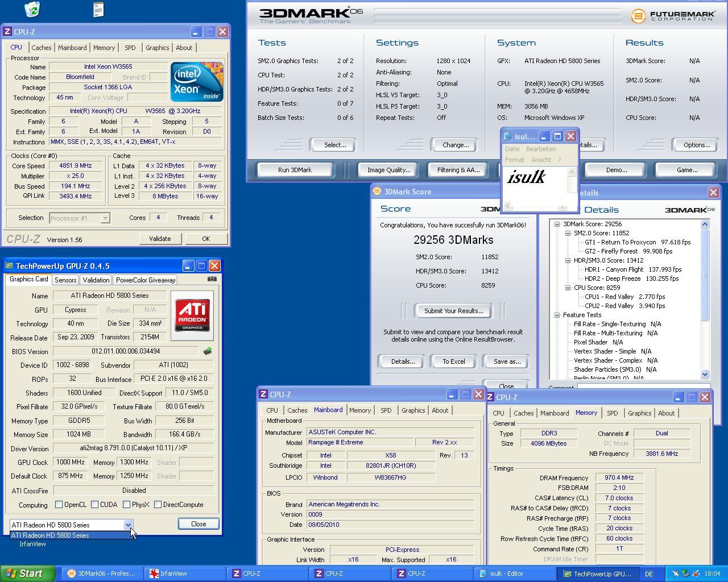Click GPU-Z screenshot camera icon

(212, 279)
